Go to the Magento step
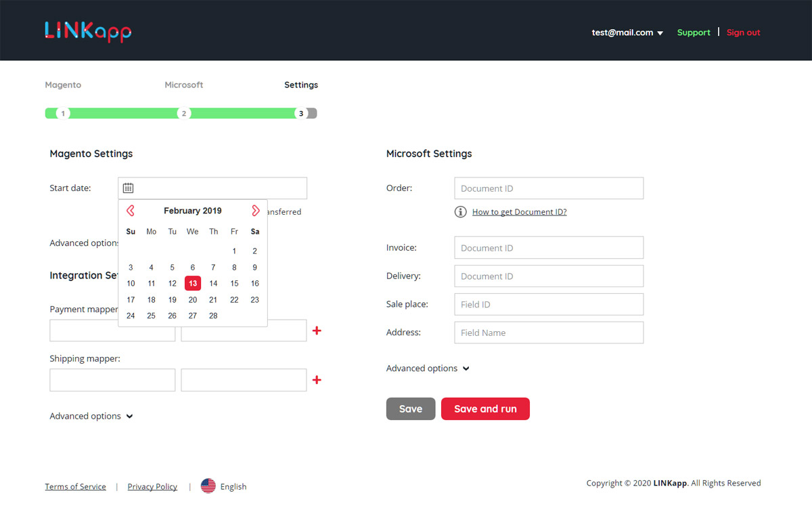Image resolution: width=812 pixels, height=508 pixels. point(63,85)
